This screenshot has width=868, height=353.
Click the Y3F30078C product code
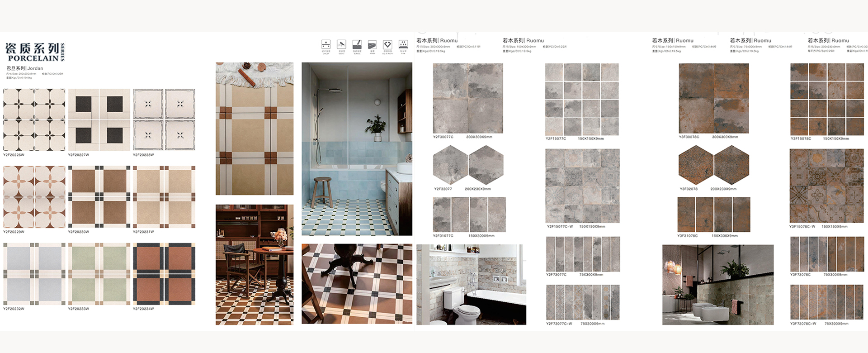(689, 137)
